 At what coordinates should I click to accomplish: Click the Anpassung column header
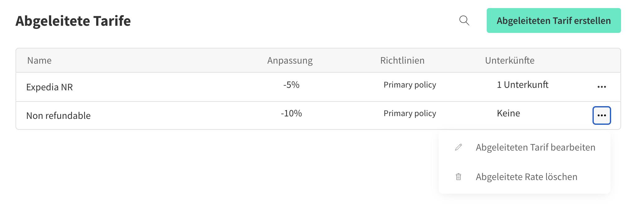point(290,61)
